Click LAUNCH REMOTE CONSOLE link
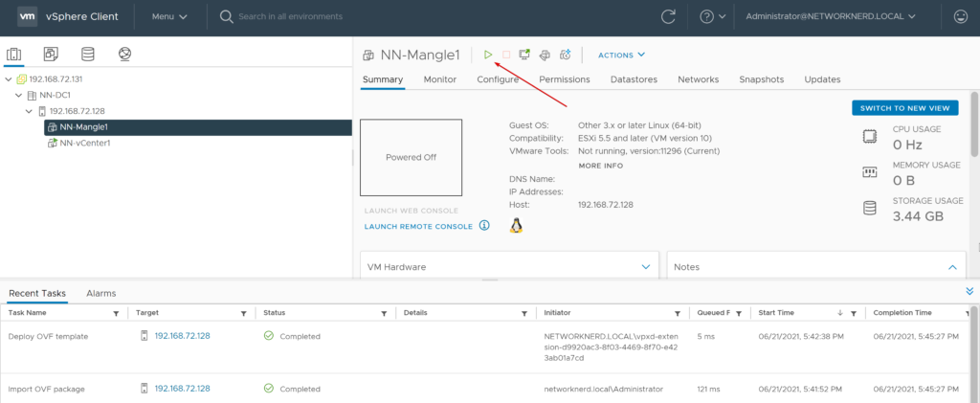980x403 pixels. click(x=419, y=226)
